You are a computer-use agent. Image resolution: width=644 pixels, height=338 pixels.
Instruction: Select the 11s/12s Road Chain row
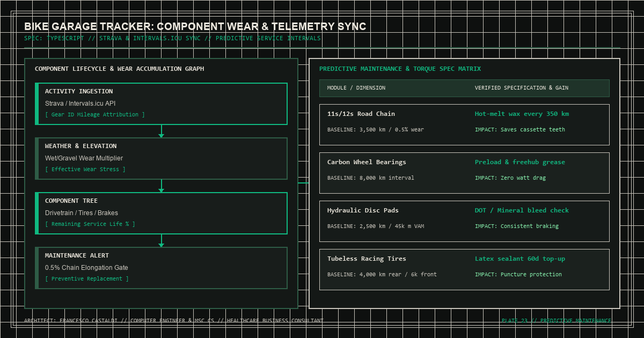point(464,124)
